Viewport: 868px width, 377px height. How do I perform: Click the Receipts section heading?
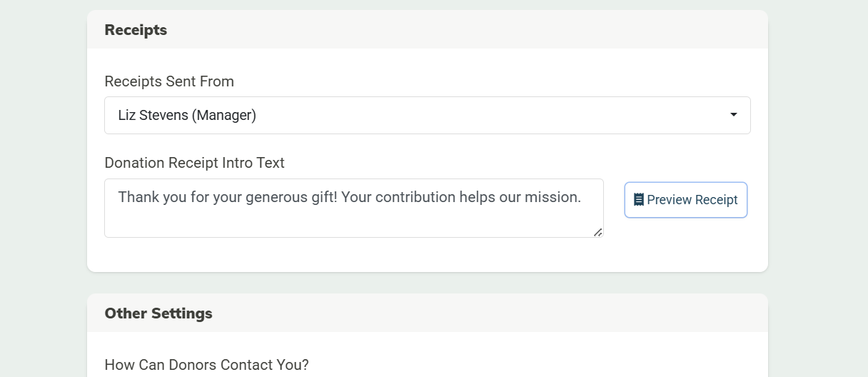(136, 30)
